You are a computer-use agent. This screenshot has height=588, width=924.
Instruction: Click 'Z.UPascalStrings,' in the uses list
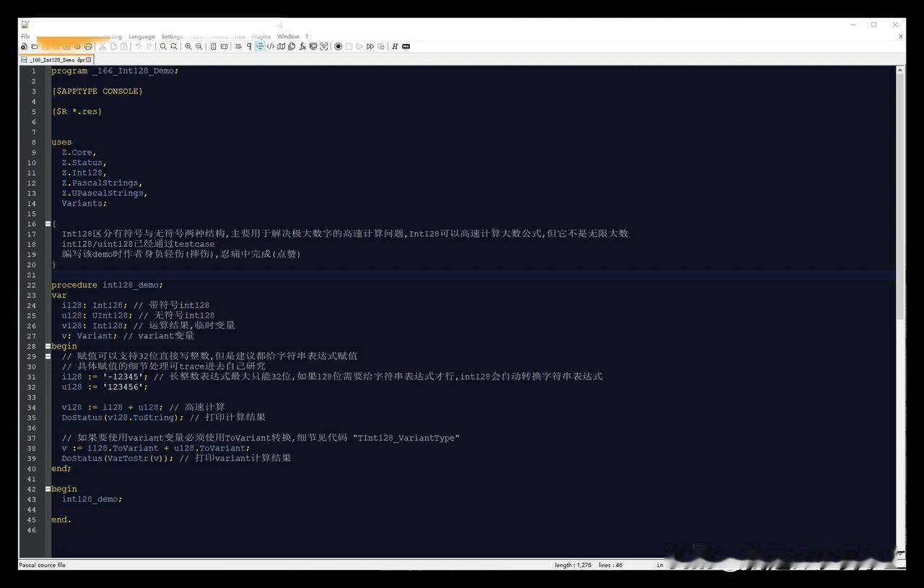105,193
